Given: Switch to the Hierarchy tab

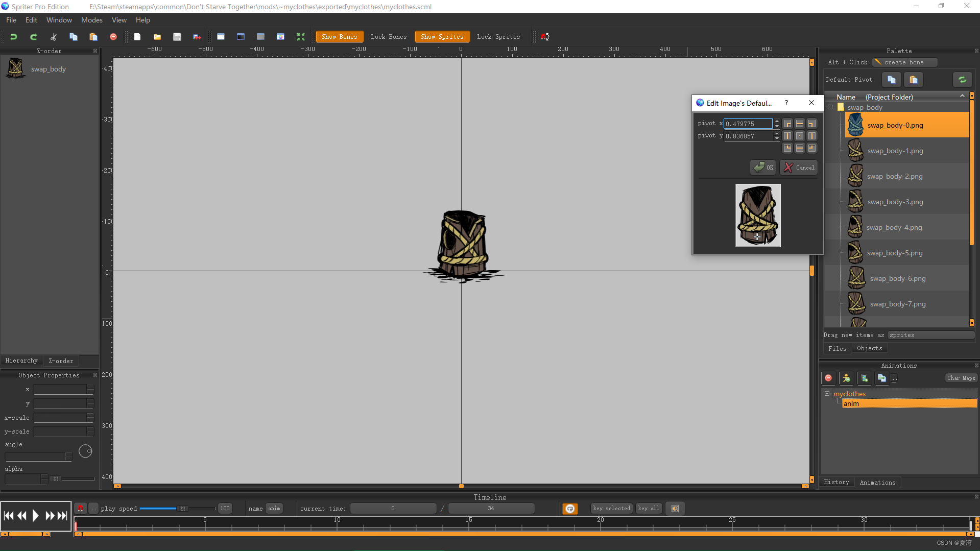Looking at the screenshot, I should pos(21,361).
